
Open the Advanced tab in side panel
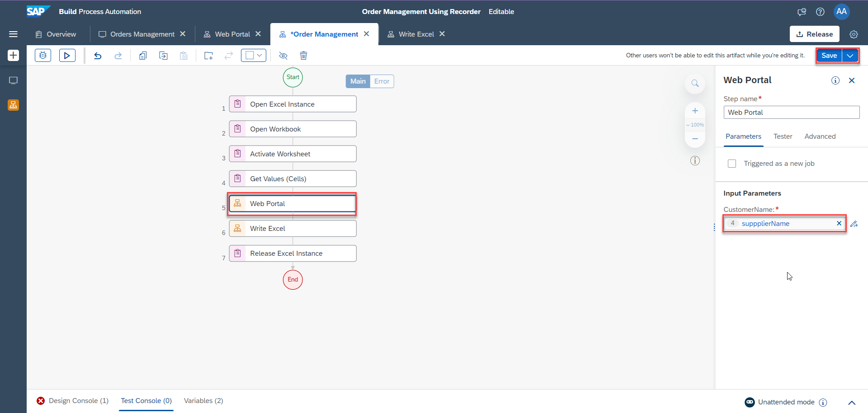pyautogui.click(x=820, y=136)
